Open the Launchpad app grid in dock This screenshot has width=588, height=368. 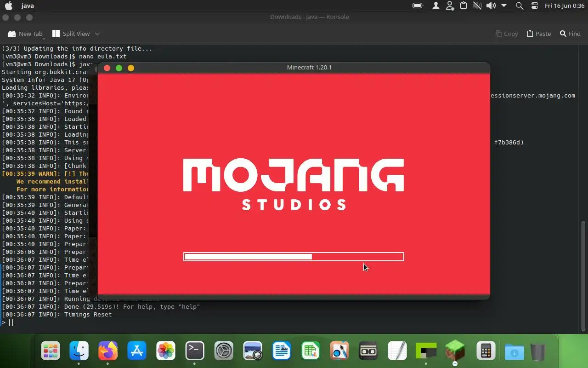pos(51,351)
